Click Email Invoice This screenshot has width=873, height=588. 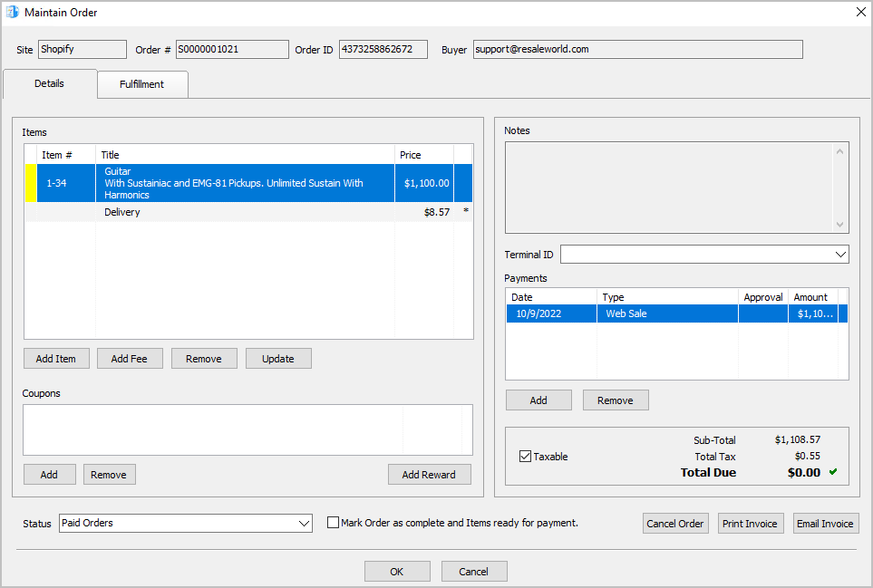pyautogui.click(x=826, y=524)
